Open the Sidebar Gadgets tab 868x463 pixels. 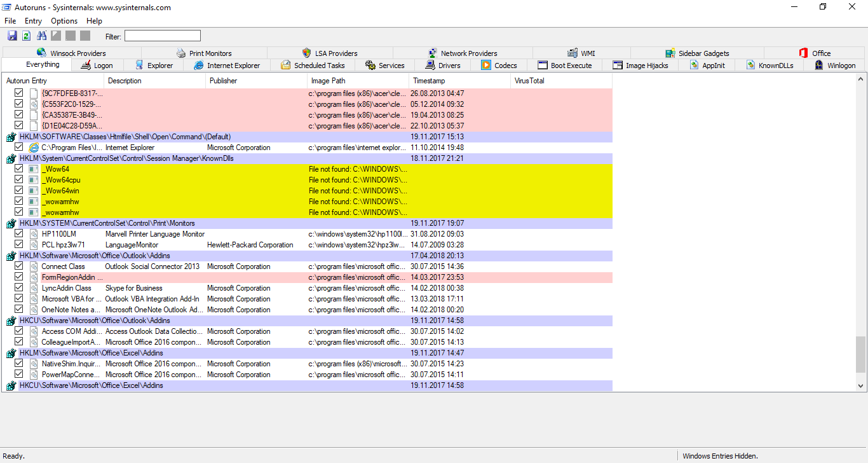[697, 53]
